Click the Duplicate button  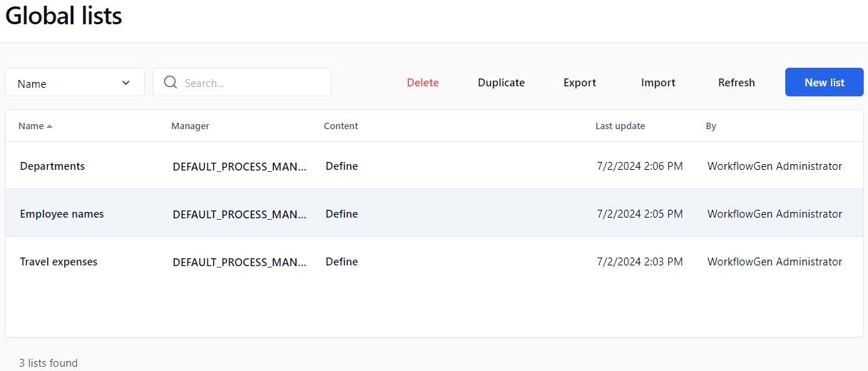(x=501, y=83)
